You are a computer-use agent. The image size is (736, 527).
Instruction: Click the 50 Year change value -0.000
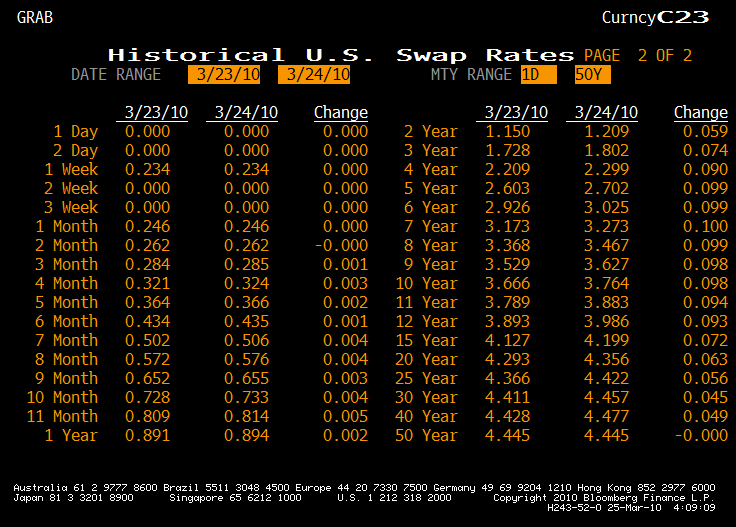pos(701,435)
